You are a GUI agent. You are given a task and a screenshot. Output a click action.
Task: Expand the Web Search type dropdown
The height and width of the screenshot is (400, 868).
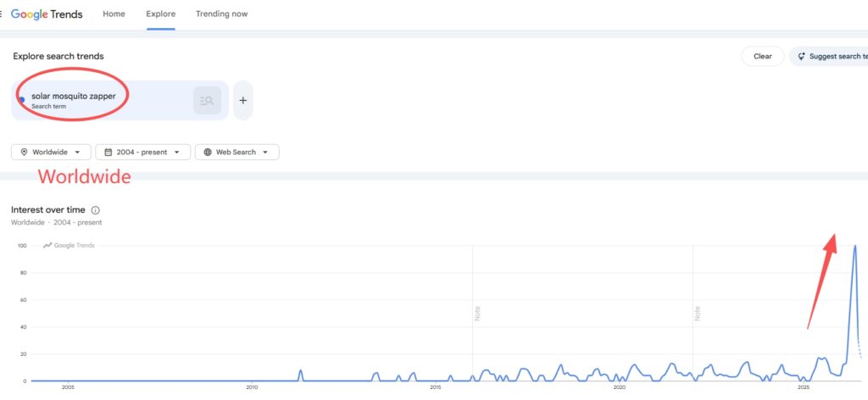click(237, 153)
